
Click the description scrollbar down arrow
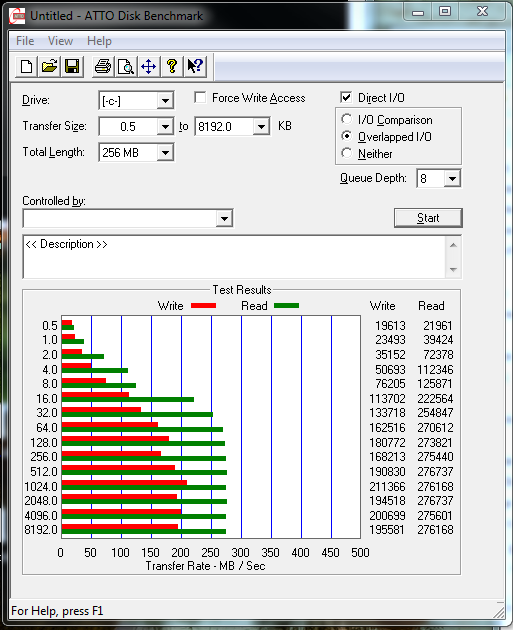pyautogui.click(x=454, y=269)
